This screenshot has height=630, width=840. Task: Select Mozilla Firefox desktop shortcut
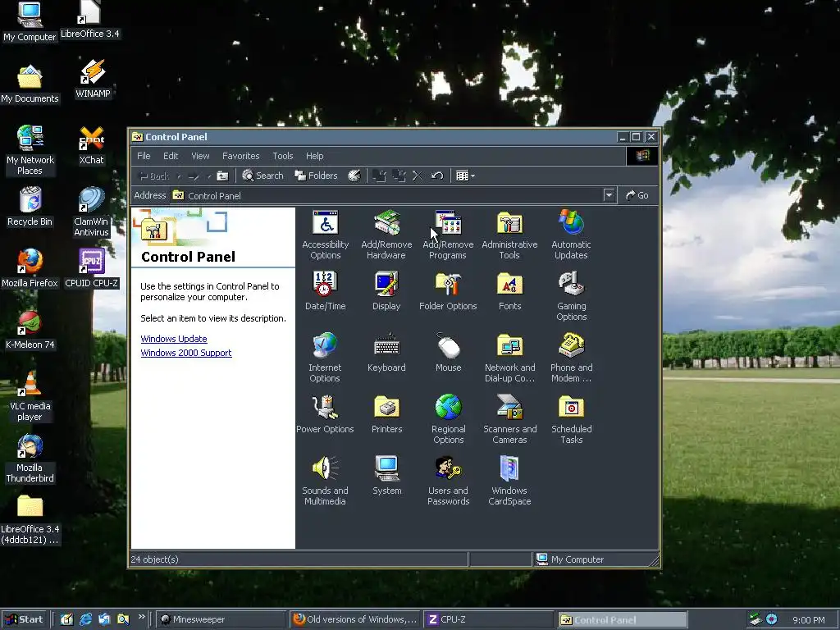pos(30,268)
